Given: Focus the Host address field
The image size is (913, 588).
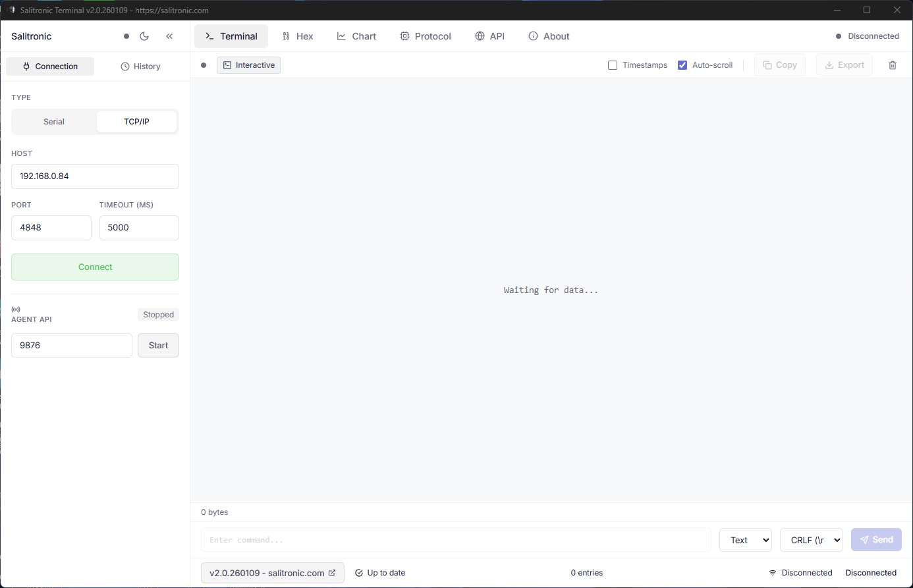Looking at the screenshot, I should [95, 176].
